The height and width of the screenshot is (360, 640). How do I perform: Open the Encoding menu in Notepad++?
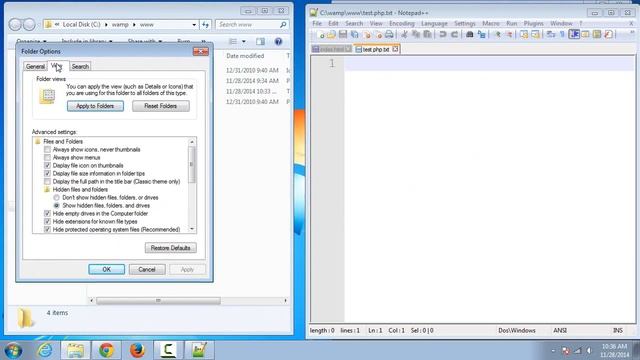401,23
